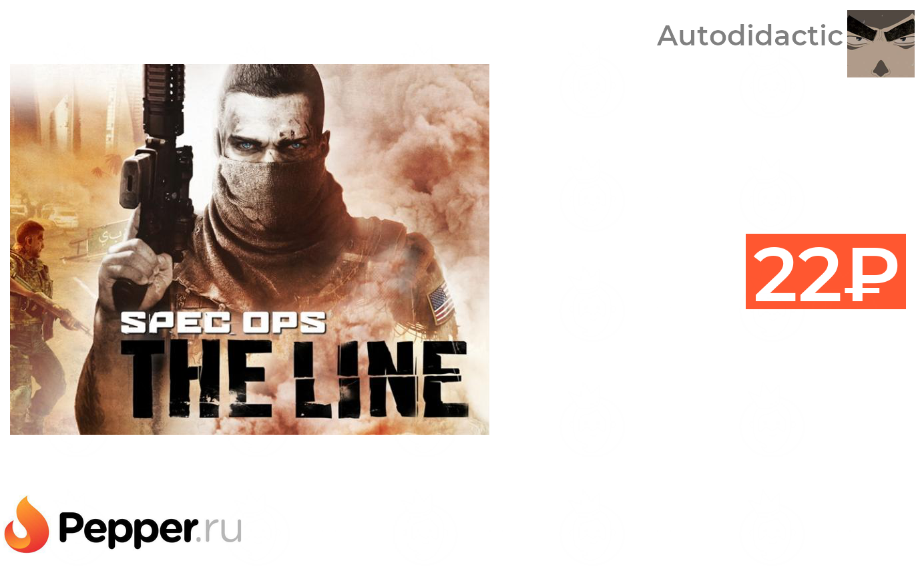
Task: Open the Autodidactic user avatar
Action: click(881, 43)
